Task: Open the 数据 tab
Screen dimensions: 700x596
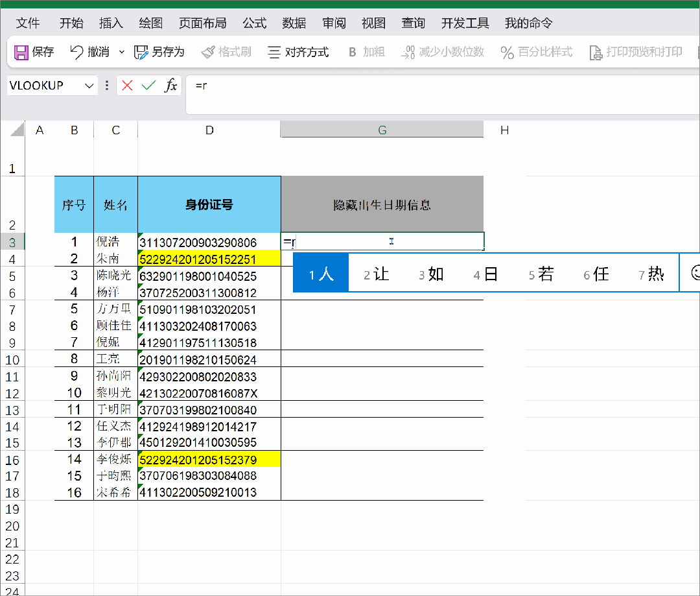Action: 294,23
